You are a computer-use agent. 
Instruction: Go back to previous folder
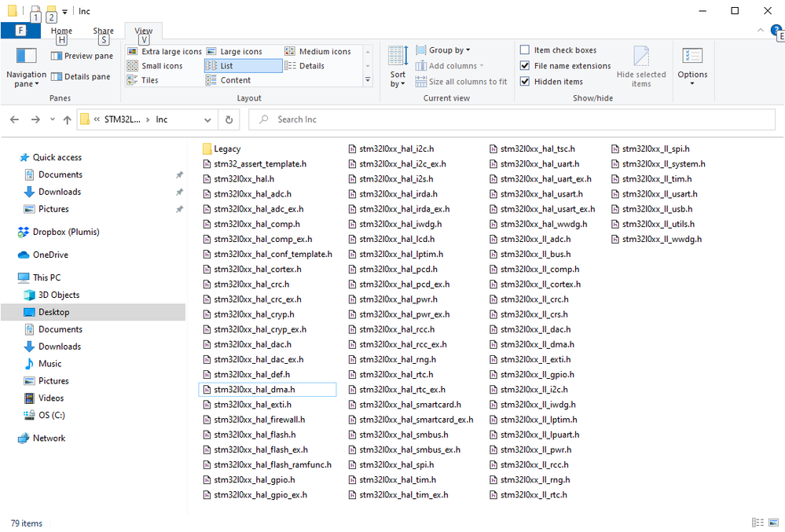tap(14, 119)
